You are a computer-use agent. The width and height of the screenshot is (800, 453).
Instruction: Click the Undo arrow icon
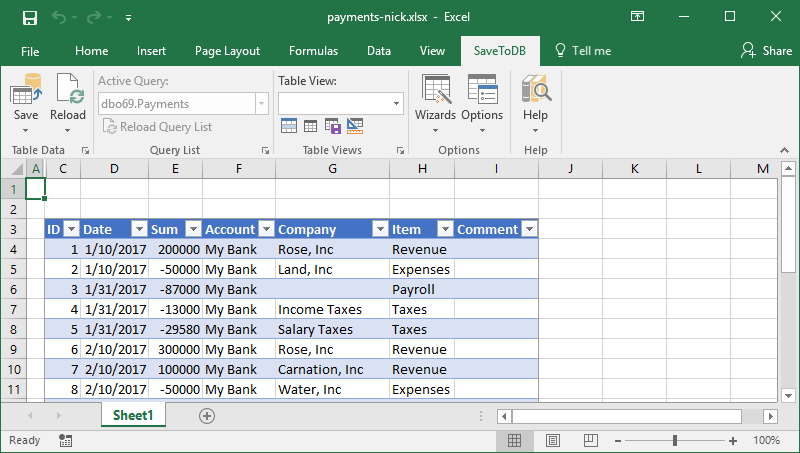point(59,18)
